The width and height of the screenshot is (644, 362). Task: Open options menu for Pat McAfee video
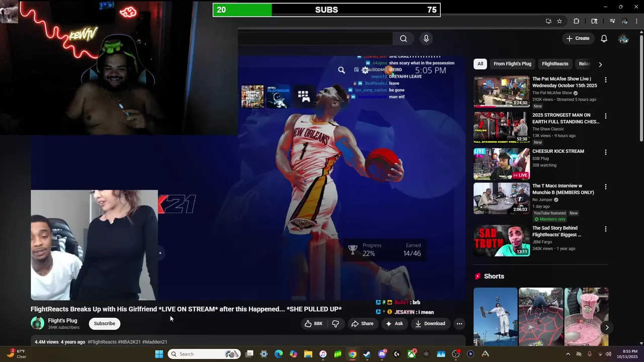tap(605, 80)
